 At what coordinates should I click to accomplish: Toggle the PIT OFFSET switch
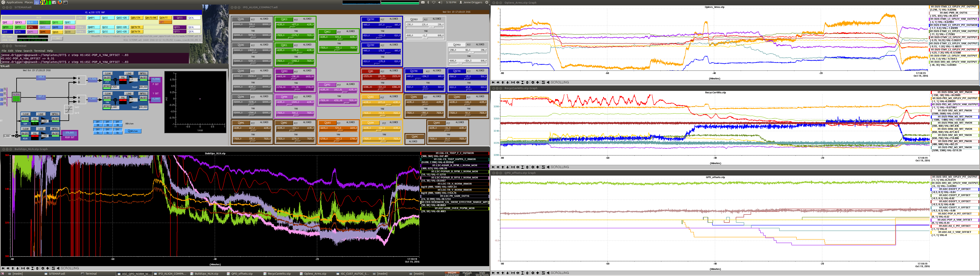click(107, 87)
